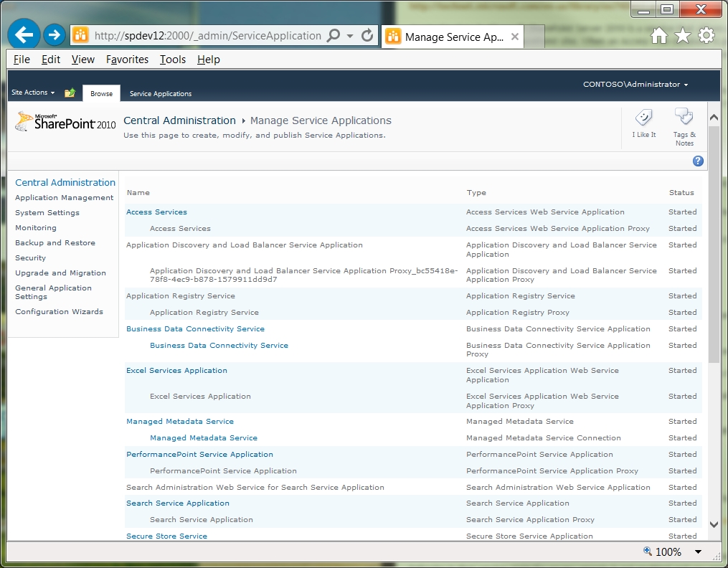This screenshot has width=728, height=568.
Task: Refresh the page with the reload icon
Action: coord(366,34)
